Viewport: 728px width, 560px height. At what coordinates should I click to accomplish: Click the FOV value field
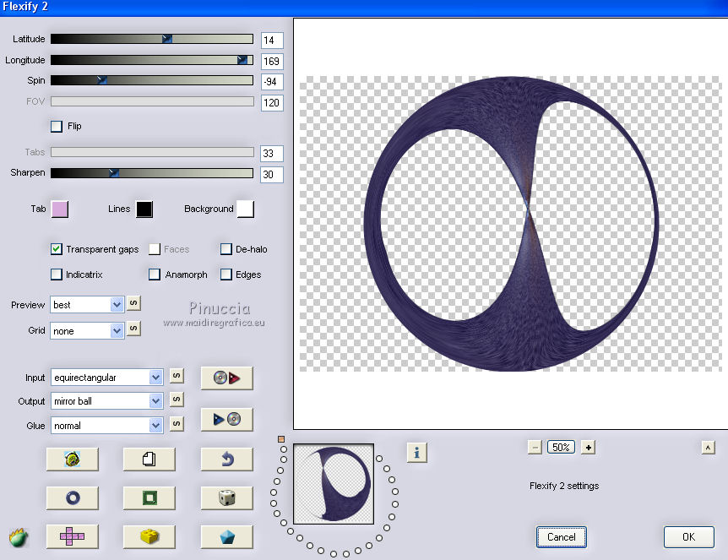tap(272, 102)
